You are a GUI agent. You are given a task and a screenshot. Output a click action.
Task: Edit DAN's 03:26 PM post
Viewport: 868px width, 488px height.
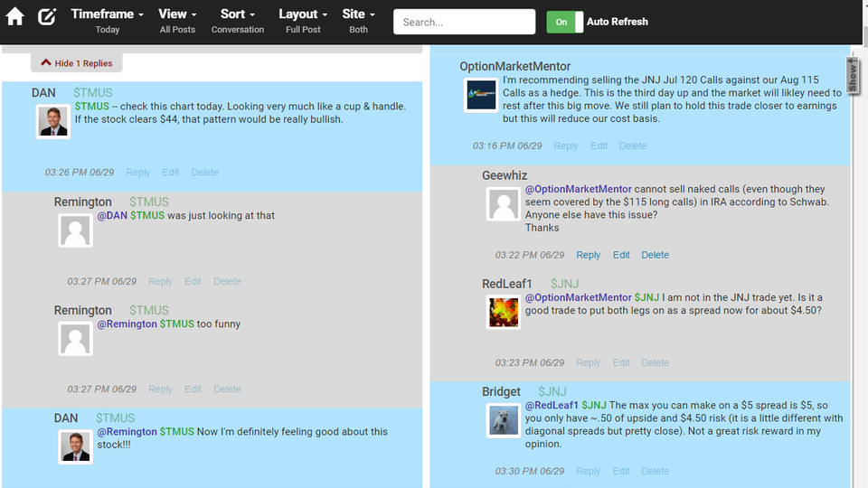tap(170, 172)
